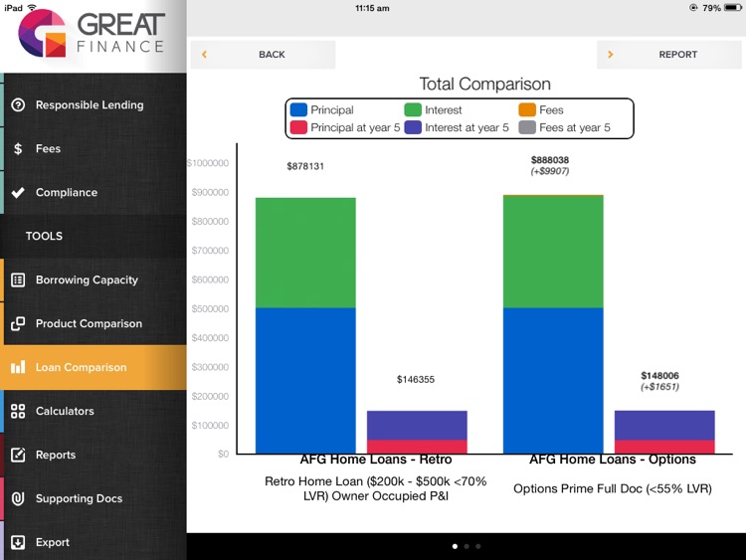Tap the Options loan year 5 bar
Image resolution: width=746 pixels, height=560 pixels.
point(664,432)
